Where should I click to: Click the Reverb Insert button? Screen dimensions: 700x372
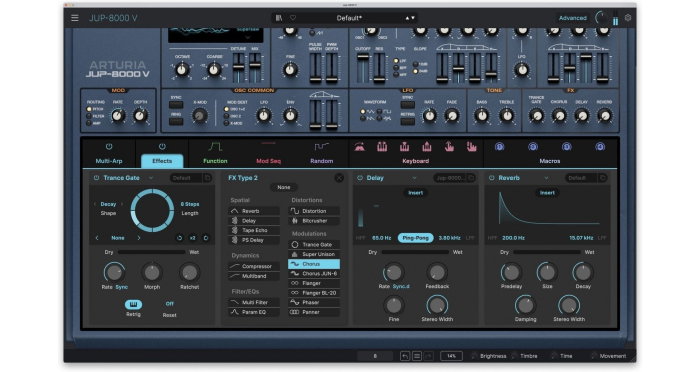coord(547,193)
